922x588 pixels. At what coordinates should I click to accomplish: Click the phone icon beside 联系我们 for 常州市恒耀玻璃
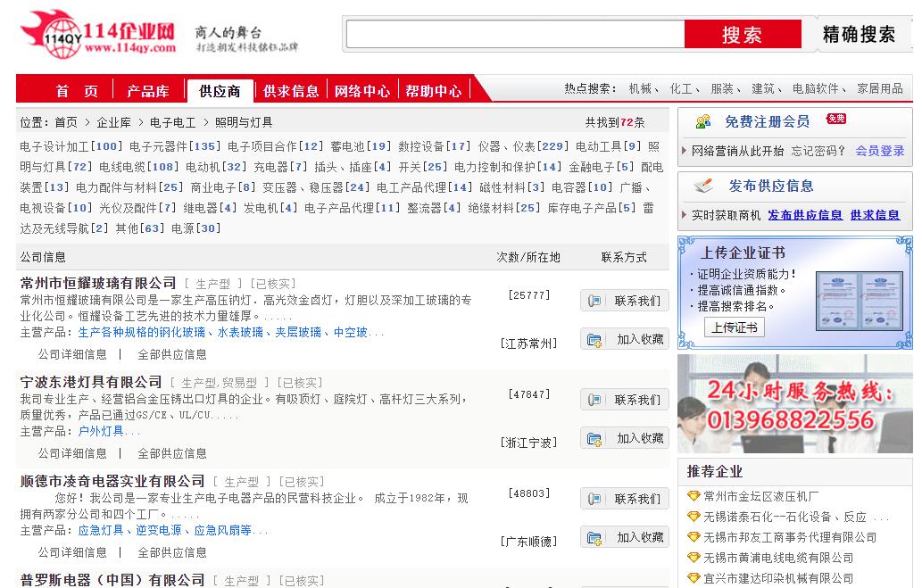pos(593,300)
